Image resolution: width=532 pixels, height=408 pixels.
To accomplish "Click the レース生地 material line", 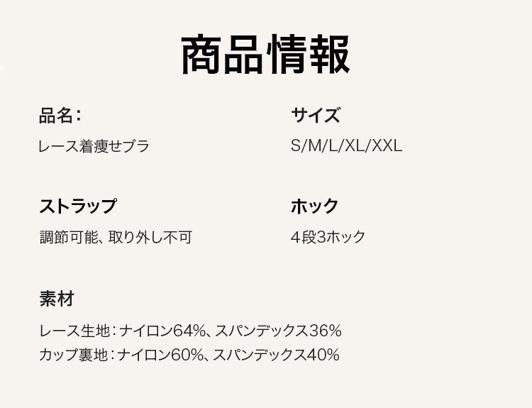I will tap(190, 331).
